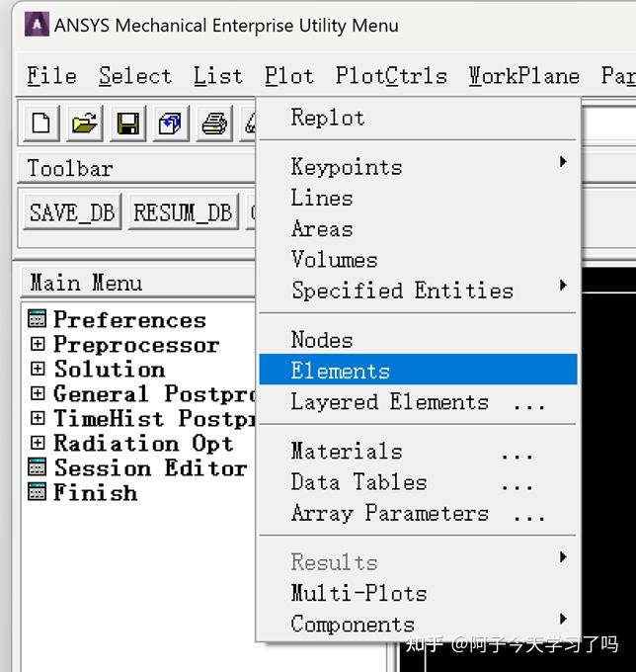The height and width of the screenshot is (672, 636).
Task: Expand the Solution tree node
Action: point(38,370)
